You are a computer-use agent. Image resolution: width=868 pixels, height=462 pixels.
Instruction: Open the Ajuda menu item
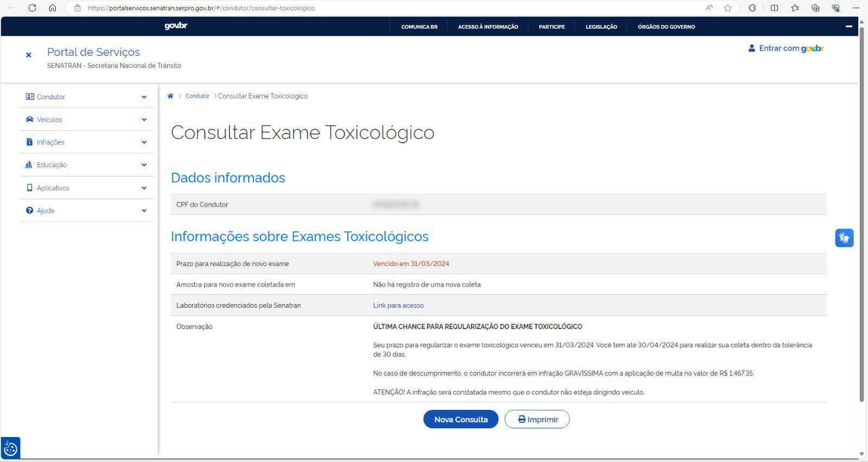pos(86,211)
